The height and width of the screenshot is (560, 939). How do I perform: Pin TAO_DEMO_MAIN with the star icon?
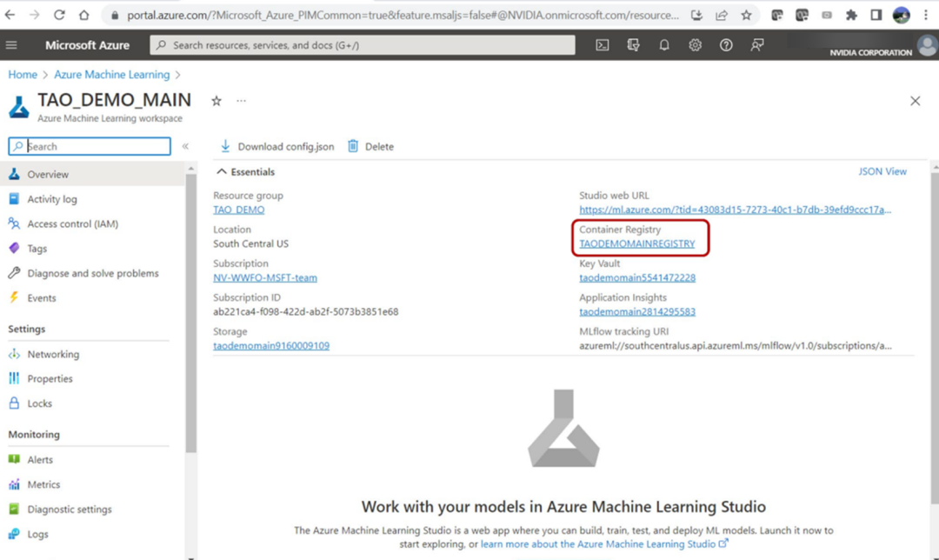pyautogui.click(x=216, y=101)
